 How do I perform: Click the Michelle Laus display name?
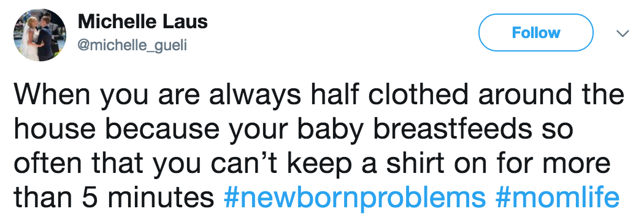point(143,21)
